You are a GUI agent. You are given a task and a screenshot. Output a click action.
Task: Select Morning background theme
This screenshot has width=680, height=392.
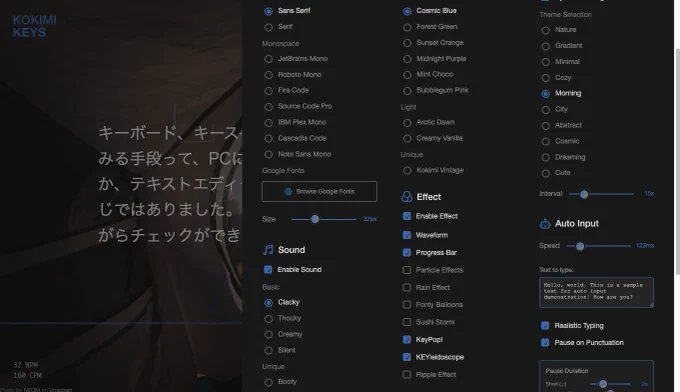point(546,93)
